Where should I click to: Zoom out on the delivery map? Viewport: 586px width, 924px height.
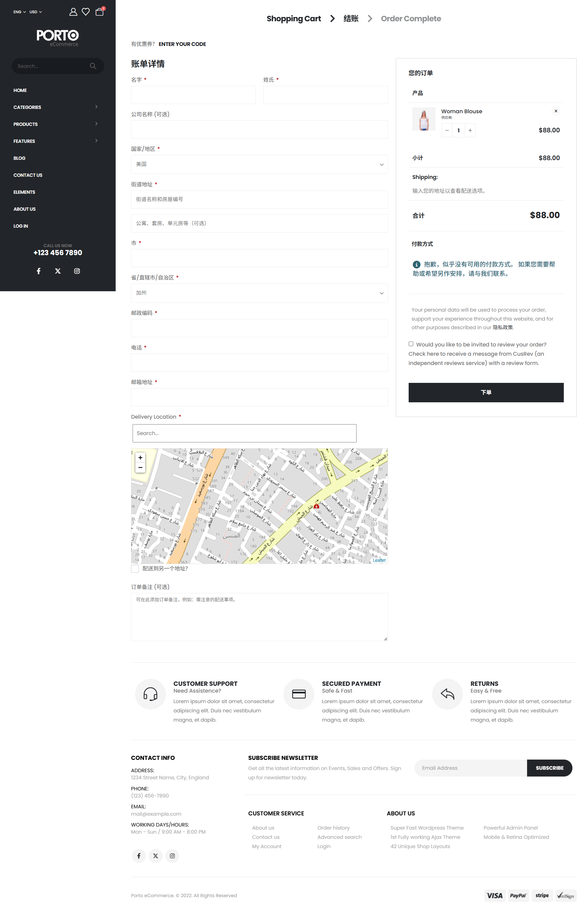coord(140,467)
